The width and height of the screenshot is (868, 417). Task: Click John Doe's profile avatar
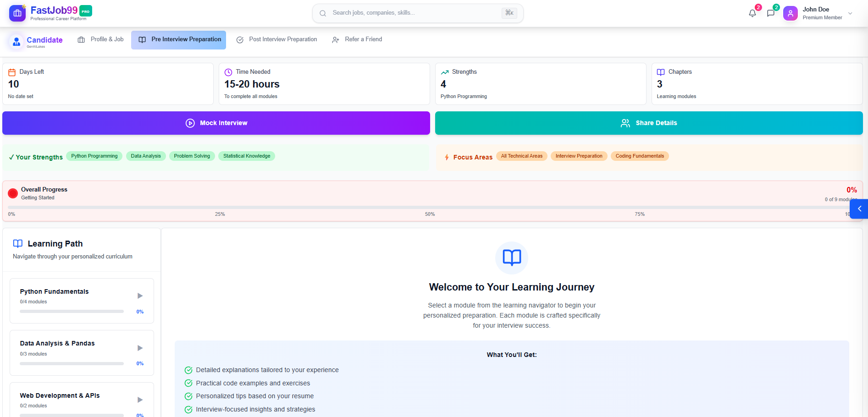[790, 13]
